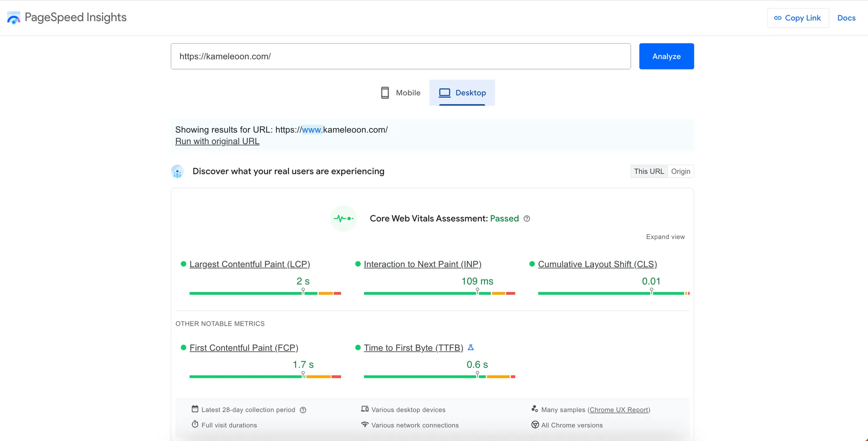Viewport: 868px width, 441px height.
Task: Click the real users data icon
Action: tap(177, 172)
